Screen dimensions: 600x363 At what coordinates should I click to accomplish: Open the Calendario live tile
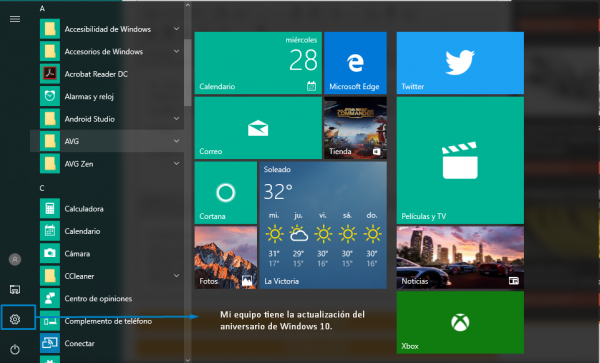pos(258,63)
